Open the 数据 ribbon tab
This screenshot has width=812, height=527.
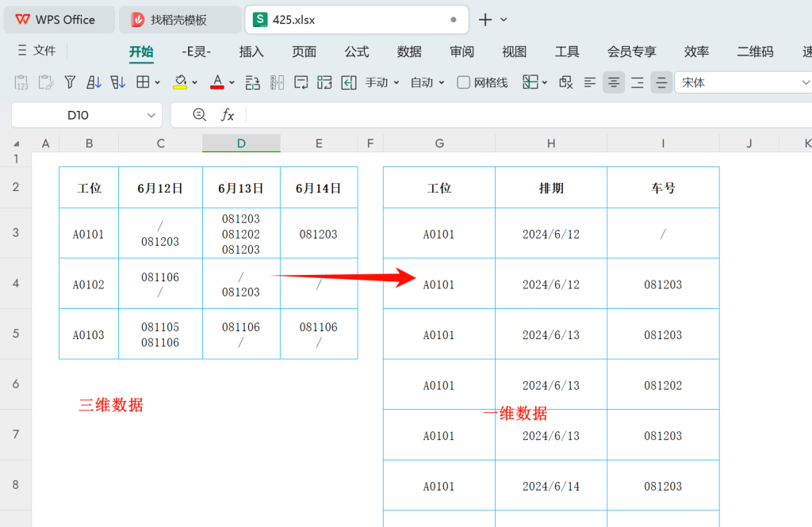point(409,52)
